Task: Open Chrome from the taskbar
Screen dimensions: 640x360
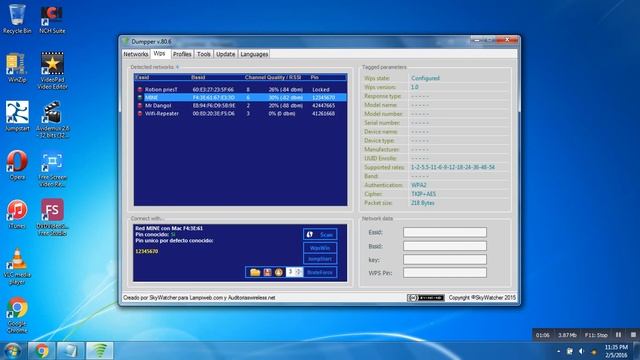Action: tap(41, 351)
